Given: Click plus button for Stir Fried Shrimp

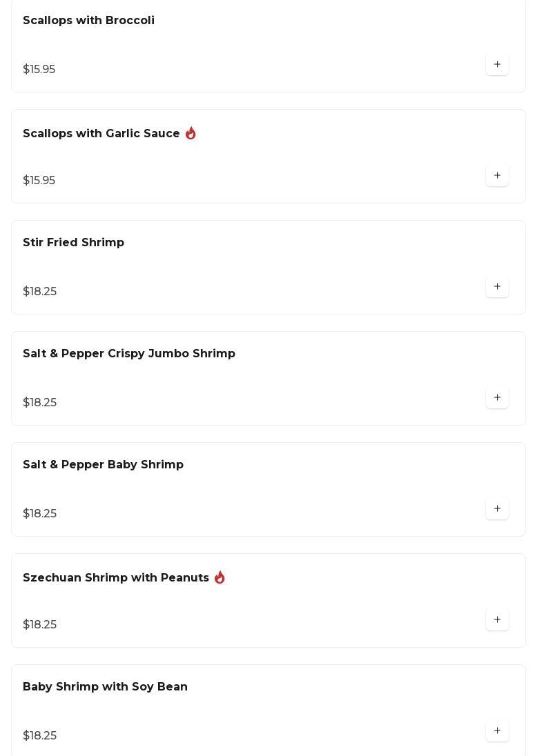Looking at the screenshot, I should [x=497, y=287].
